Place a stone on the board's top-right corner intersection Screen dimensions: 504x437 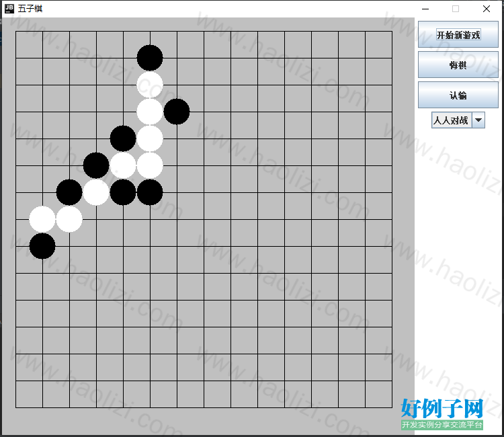[x=392, y=31]
